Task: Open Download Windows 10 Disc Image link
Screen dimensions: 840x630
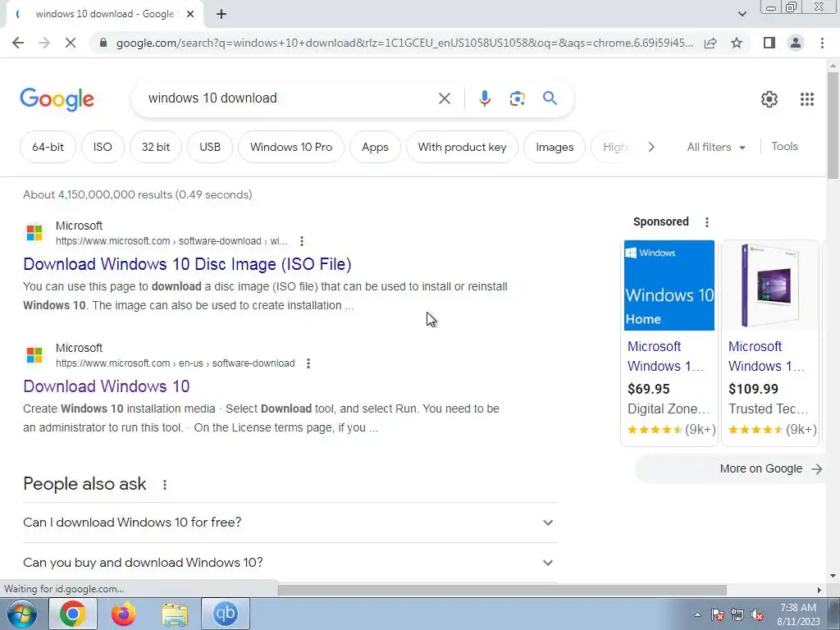Action: (x=188, y=264)
